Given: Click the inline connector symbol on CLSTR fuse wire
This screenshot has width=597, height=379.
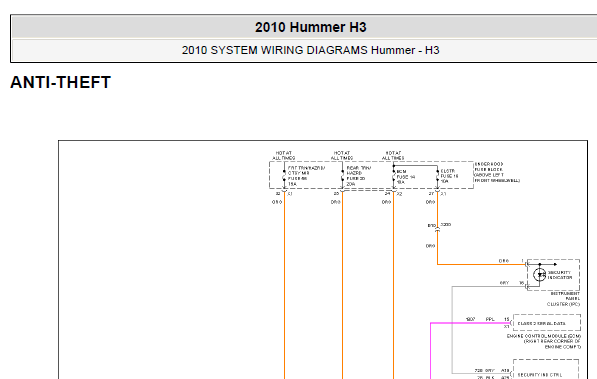Looking at the screenshot, I should coord(437,230).
